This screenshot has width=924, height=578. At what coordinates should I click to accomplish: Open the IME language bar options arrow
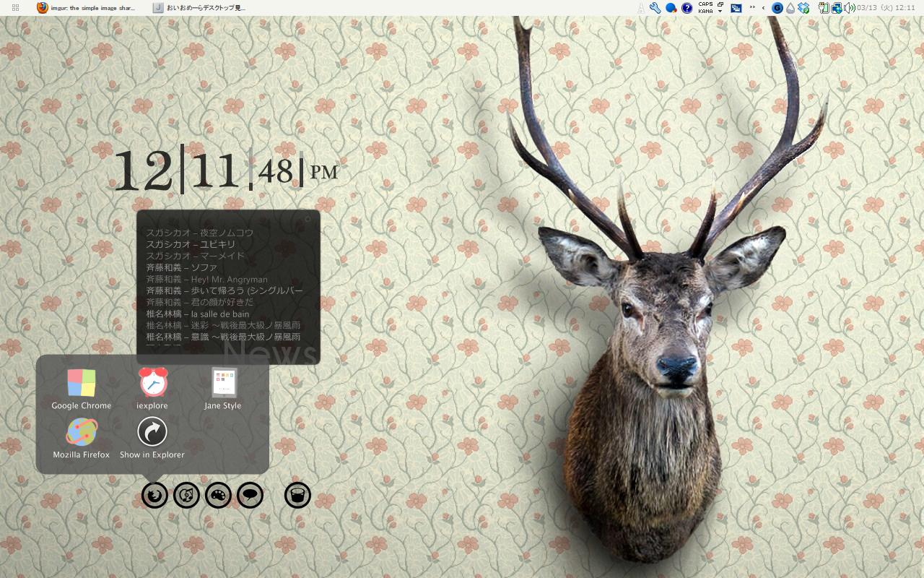(720, 12)
